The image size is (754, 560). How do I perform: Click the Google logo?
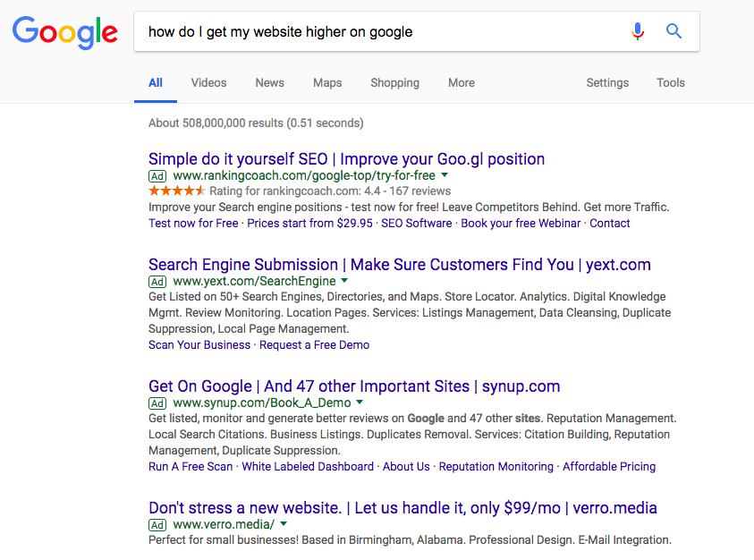(65, 32)
